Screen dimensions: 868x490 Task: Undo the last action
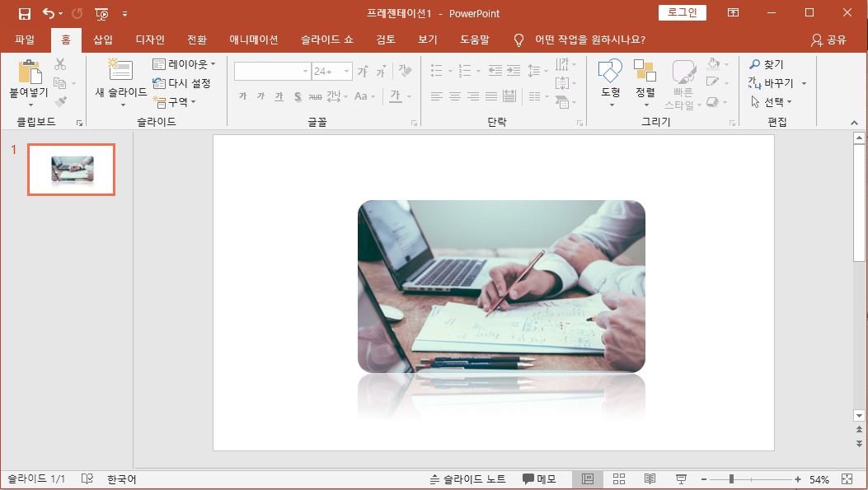click(49, 13)
